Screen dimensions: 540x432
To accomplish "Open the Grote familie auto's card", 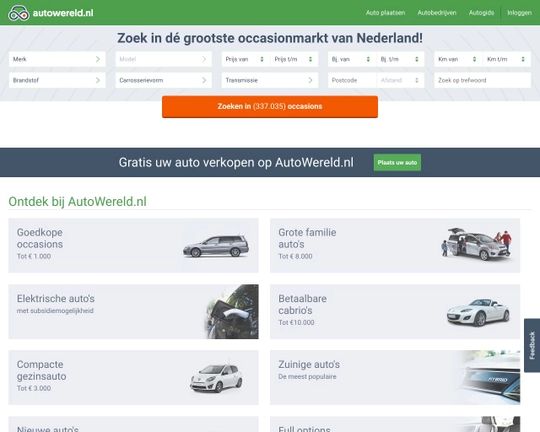I will click(395, 245).
